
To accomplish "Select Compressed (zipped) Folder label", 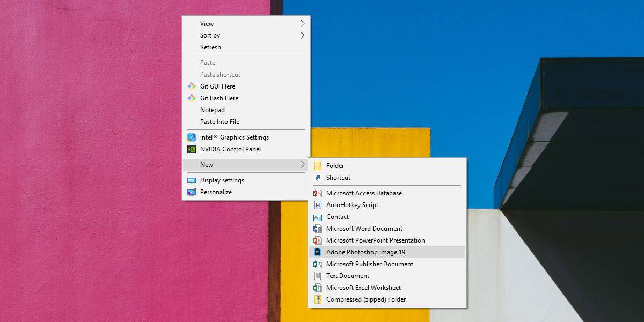I will click(366, 299).
